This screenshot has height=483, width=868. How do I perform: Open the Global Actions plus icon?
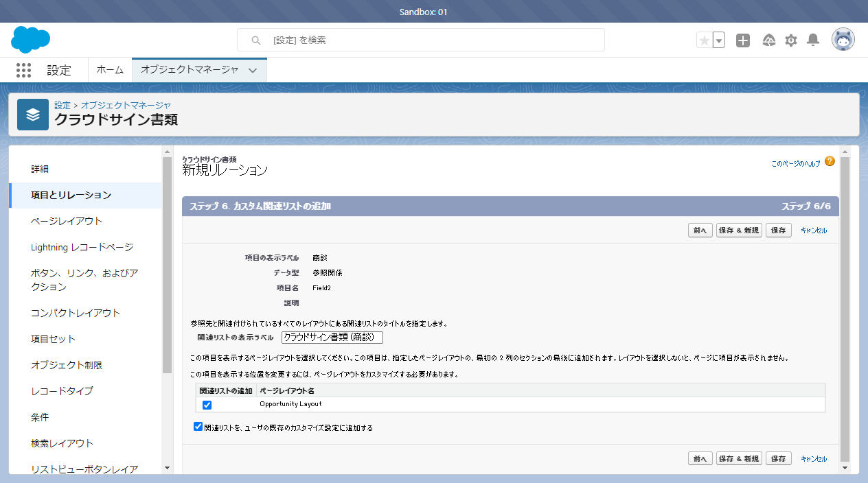tap(743, 40)
